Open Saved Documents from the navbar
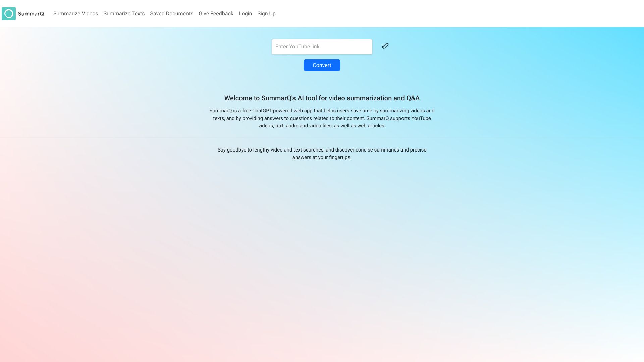This screenshot has height=362, width=644. pyautogui.click(x=171, y=14)
